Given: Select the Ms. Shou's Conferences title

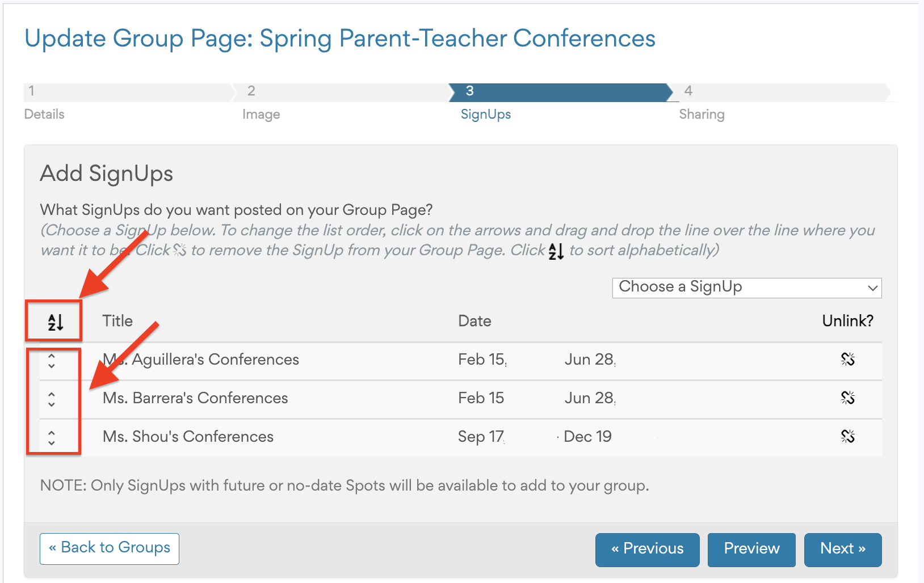Looking at the screenshot, I should [188, 437].
